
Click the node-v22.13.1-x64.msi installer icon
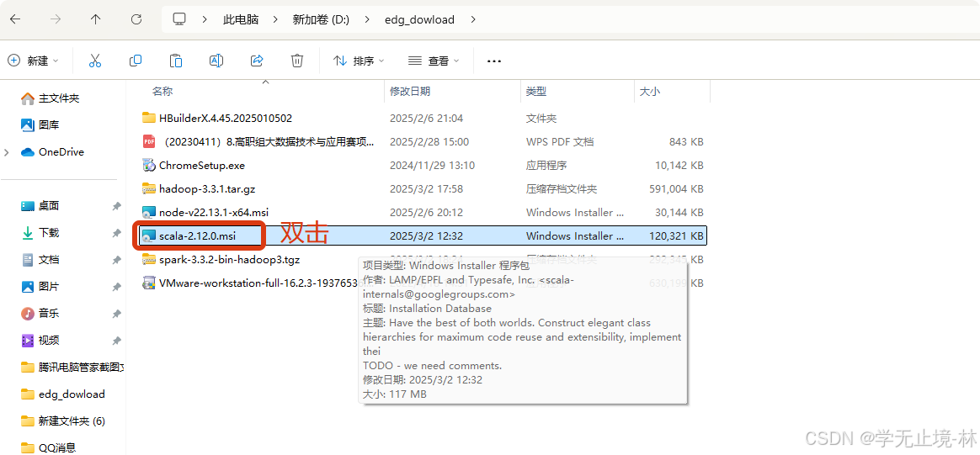pos(149,212)
